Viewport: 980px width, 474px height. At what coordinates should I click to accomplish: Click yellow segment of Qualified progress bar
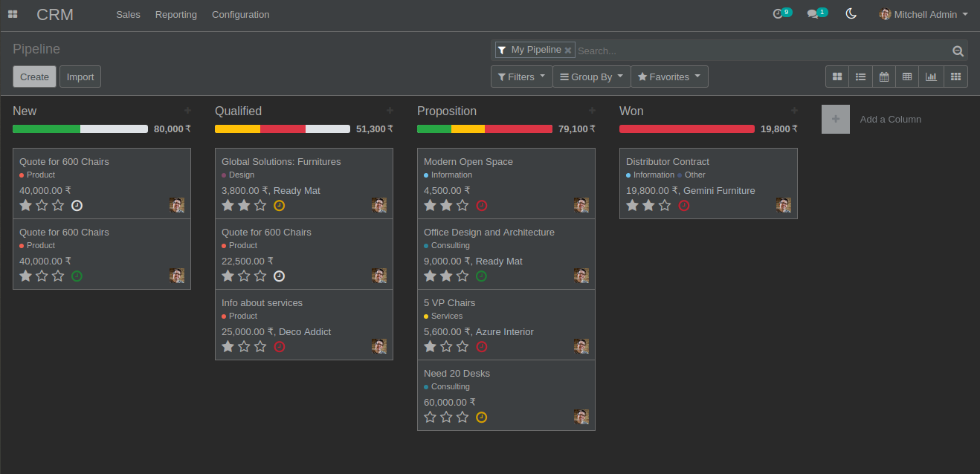click(237, 129)
